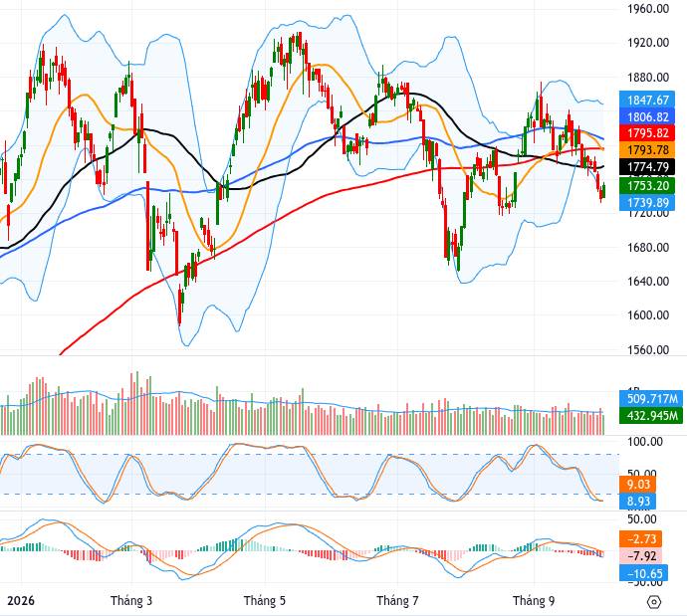Select the orange -2.73 MACD signal label
The image size is (687, 616).
coord(640,538)
